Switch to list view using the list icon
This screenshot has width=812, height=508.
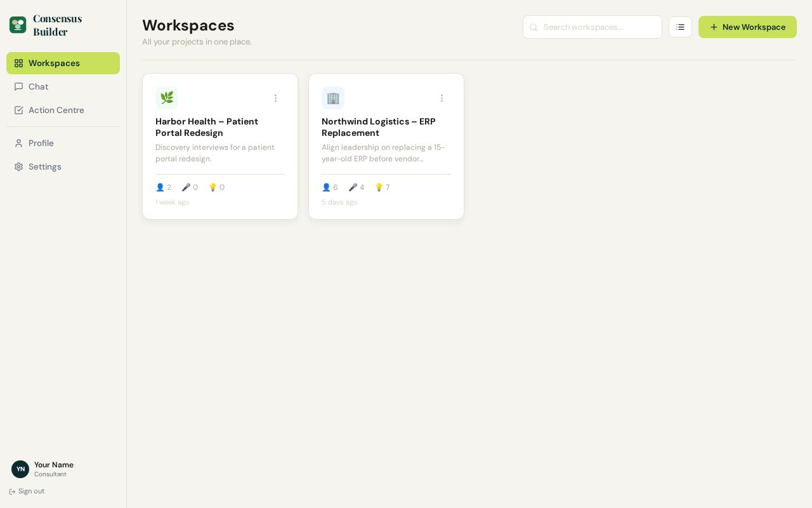coord(680,27)
